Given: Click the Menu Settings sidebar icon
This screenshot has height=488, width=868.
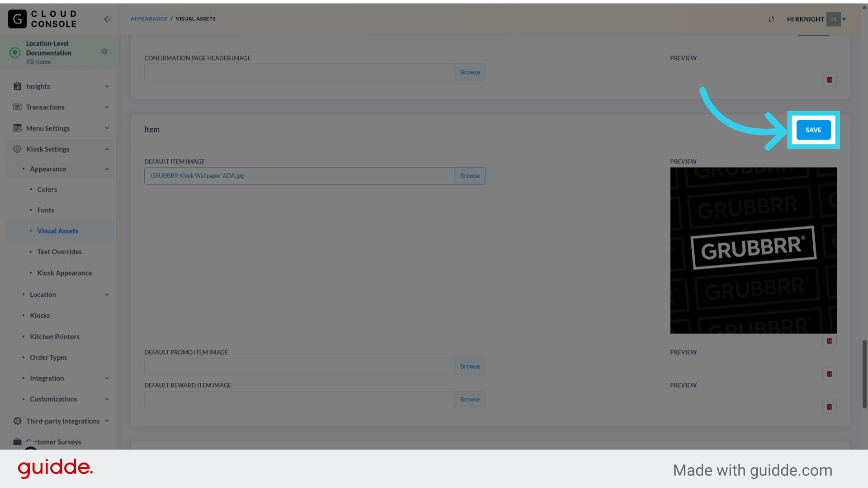Looking at the screenshot, I should 17,128.
